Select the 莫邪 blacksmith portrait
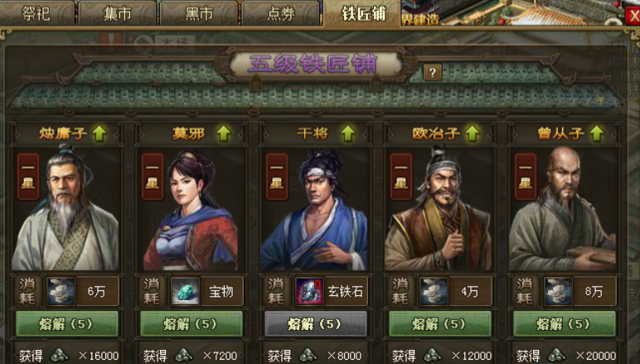 pyautogui.click(x=192, y=209)
